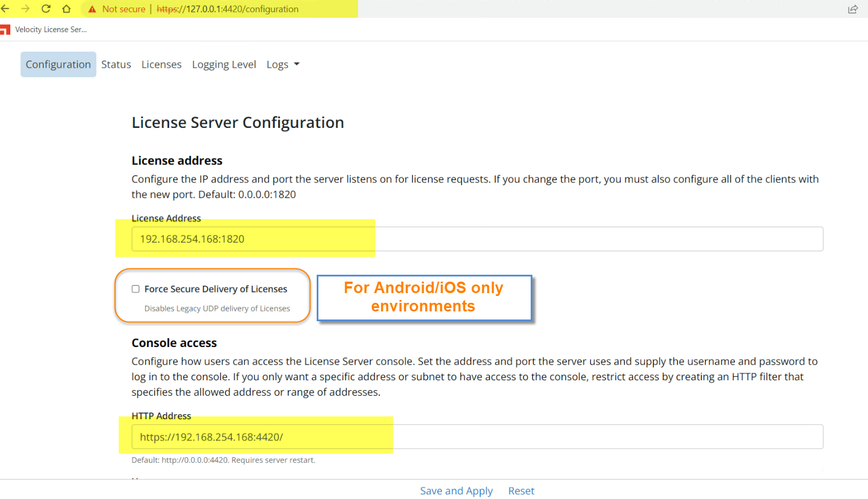
Task: Click Save and Apply
Action: click(456, 490)
